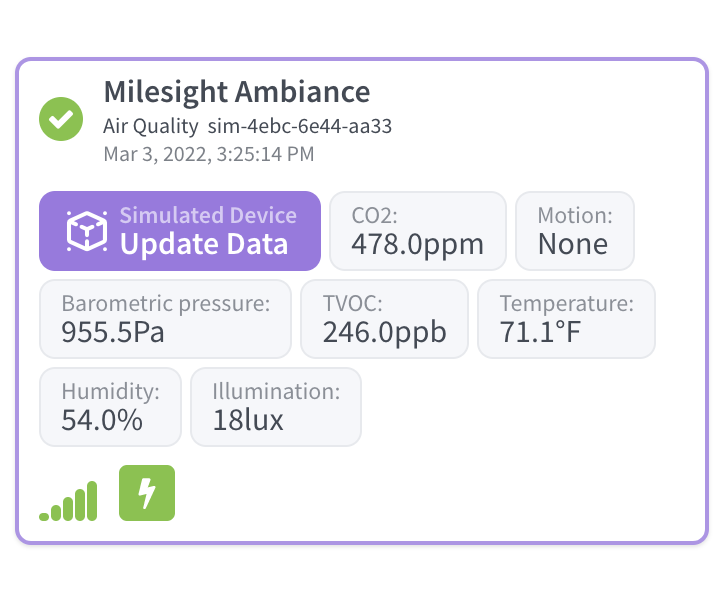Image resolution: width=724 pixels, height=602 pixels.
Task: Click the 478.0ppm CO2 value
Action: click(x=418, y=244)
